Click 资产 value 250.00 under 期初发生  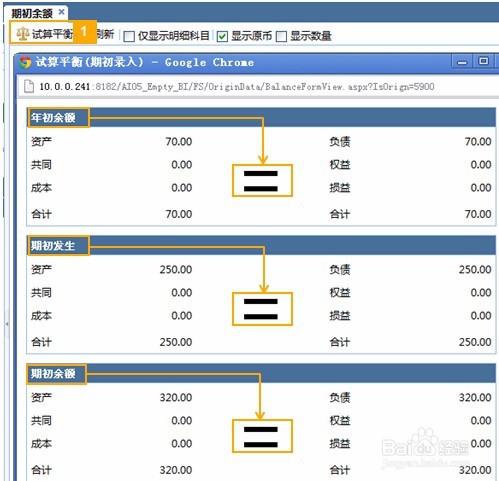click(x=176, y=270)
